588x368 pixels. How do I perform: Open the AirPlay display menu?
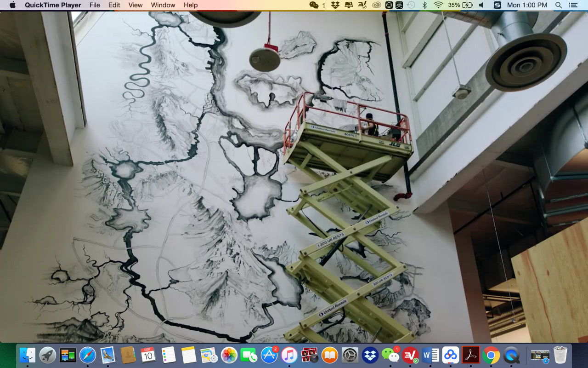click(x=349, y=5)
